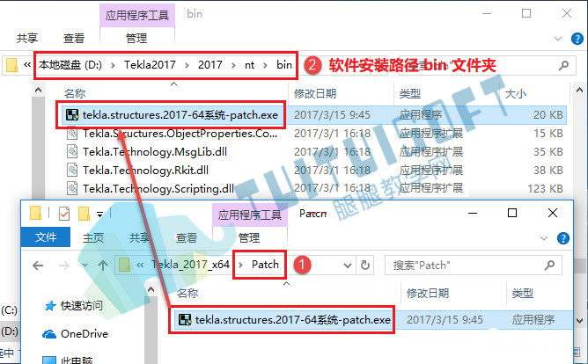Open address history dropdown in Patch window
Image resolution: width=588 pixels, height=364 pixels.
tap(348, 266)
